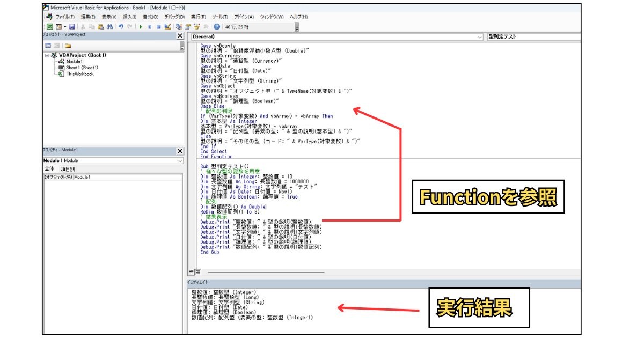This screenshot has width=644, height=338.
Task: Click the 'Sub 型判定テスト()' code line
Action: (225, 166)
